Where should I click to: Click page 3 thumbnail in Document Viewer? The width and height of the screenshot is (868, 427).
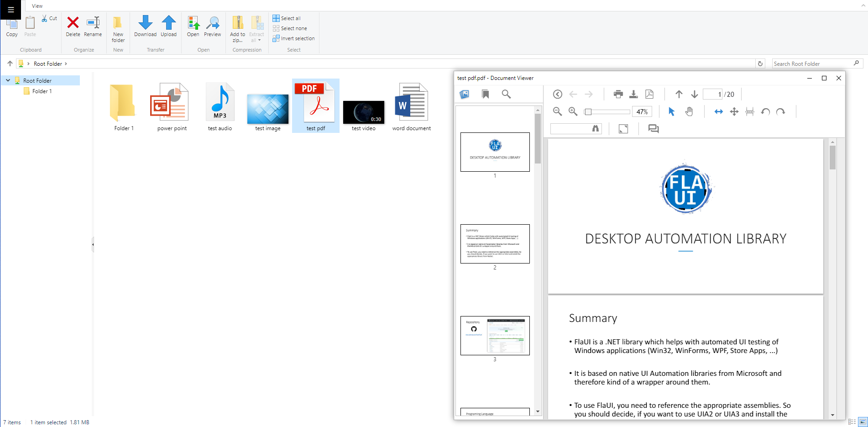495,336
